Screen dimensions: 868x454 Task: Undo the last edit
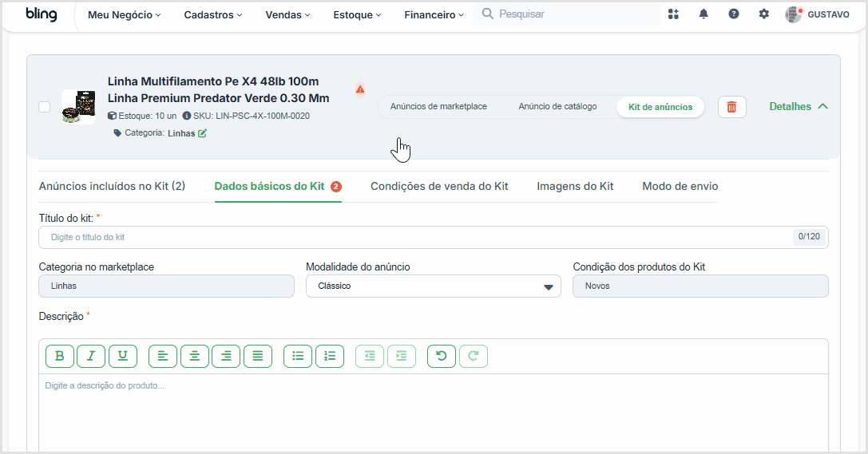442,356
